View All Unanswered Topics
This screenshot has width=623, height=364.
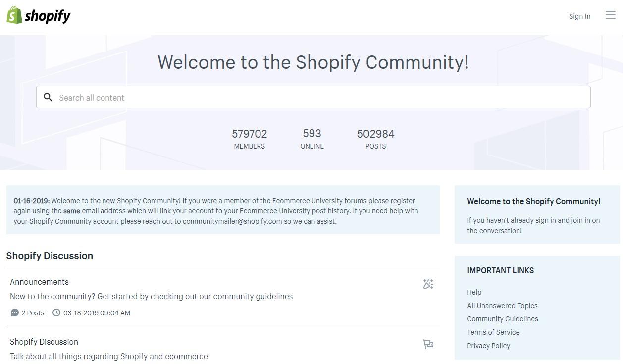[x=502, y=306]
